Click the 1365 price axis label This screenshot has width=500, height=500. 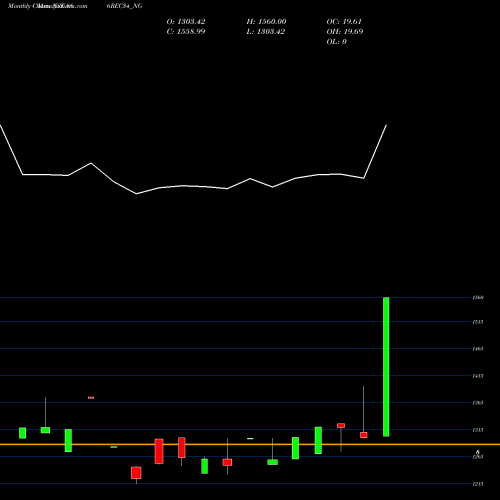[x=478, y=403]
